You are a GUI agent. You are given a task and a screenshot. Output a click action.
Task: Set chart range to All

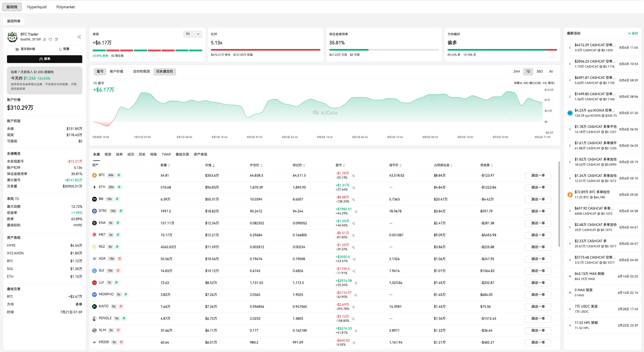coord(551,72)
